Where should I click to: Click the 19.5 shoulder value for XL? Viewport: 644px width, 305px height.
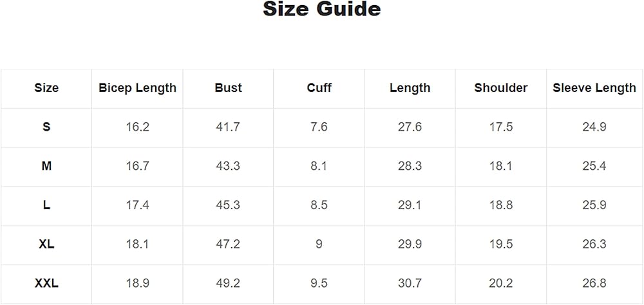[x=500, y=245]
